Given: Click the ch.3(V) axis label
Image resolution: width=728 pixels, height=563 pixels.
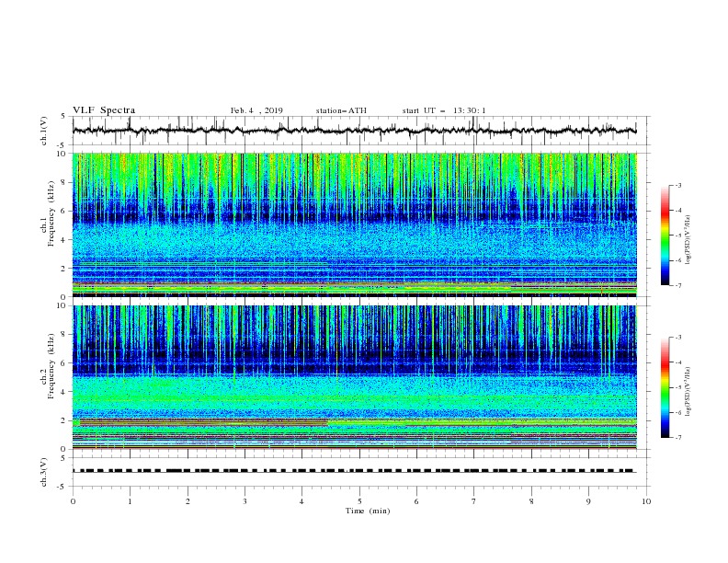Looking at the screenshot, I should point(44,472).
